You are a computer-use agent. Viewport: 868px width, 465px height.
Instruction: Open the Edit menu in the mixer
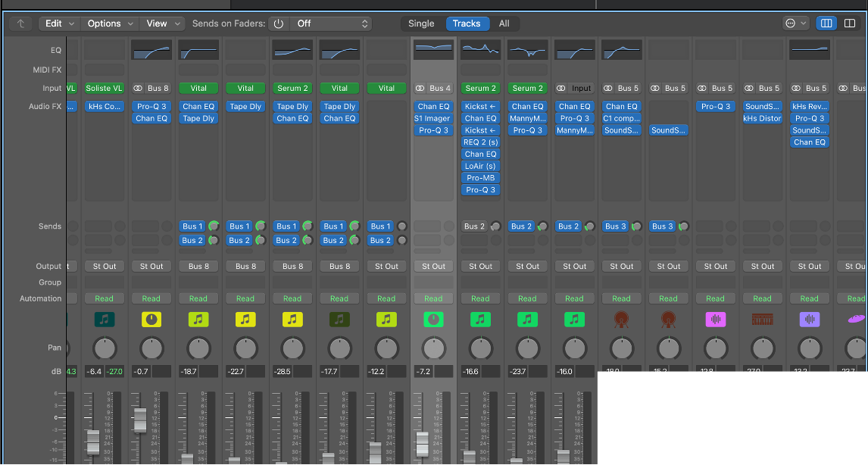pos(60,23)
